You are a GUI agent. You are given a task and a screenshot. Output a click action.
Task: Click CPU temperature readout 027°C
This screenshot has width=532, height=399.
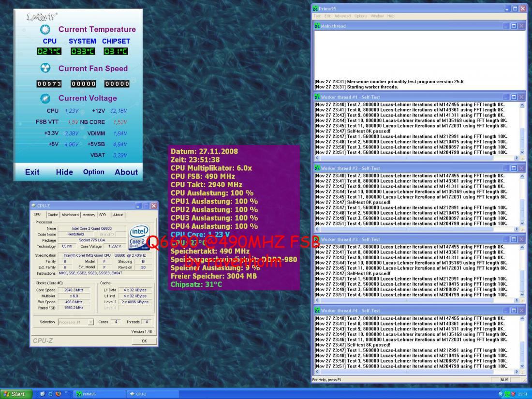click(x=49, y=51)
